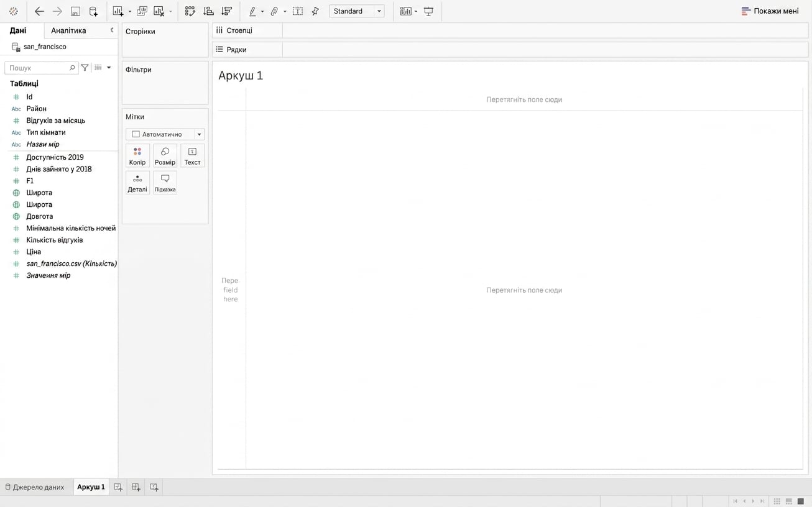Clear the sheet with toolbar icon

[159, 11]
